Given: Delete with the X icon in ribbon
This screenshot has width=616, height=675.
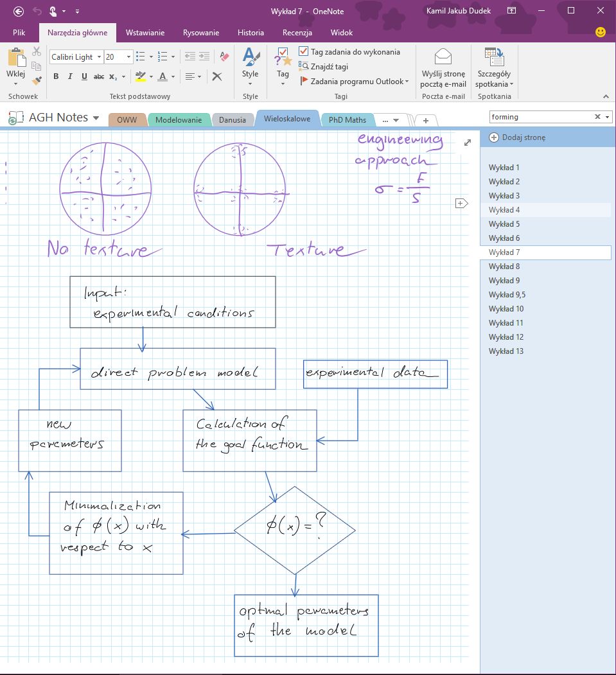Looking at the screenshot, I should pos(217,76).
